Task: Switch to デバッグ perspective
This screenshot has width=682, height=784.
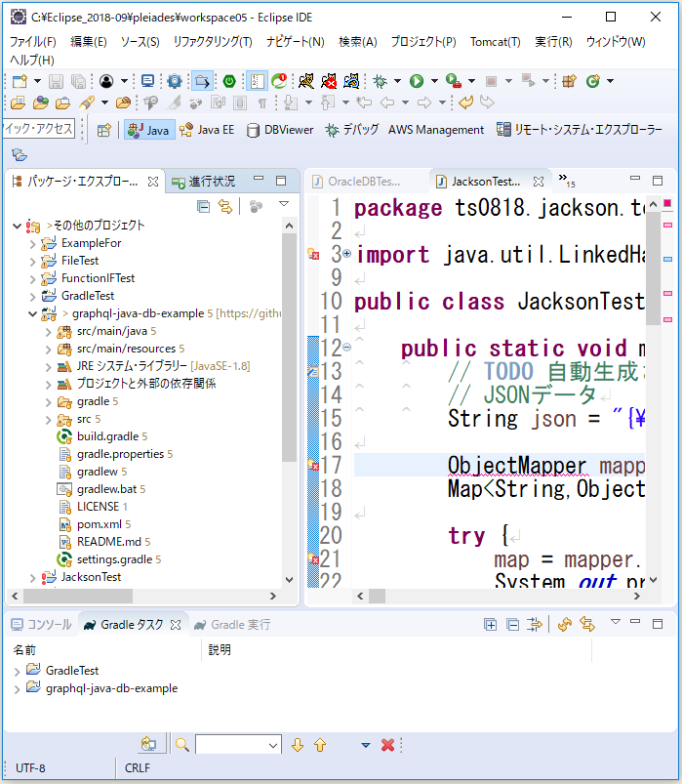Action: (x=352, y=130)
